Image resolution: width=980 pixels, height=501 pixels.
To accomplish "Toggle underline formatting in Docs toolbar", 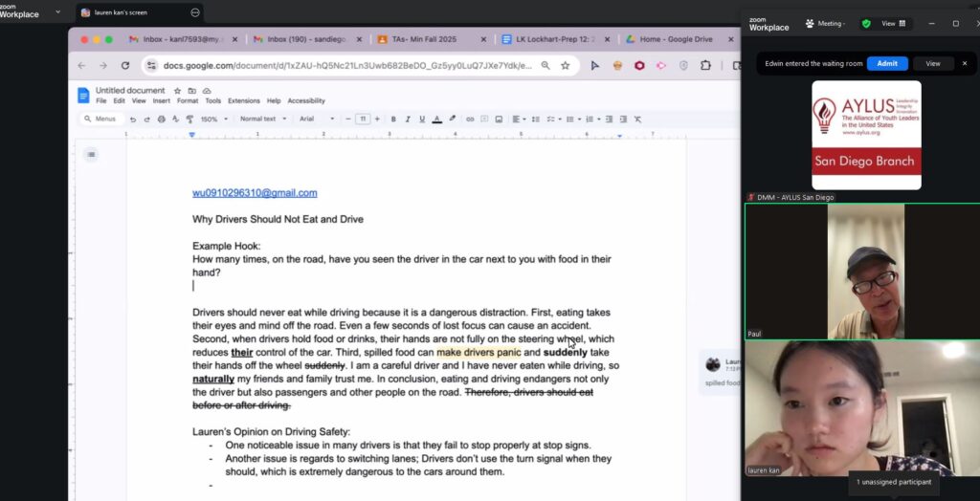I will coord(421,119).
